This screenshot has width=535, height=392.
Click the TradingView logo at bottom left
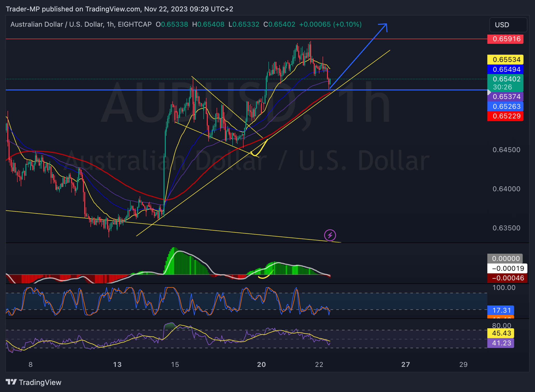click(33, 382)
